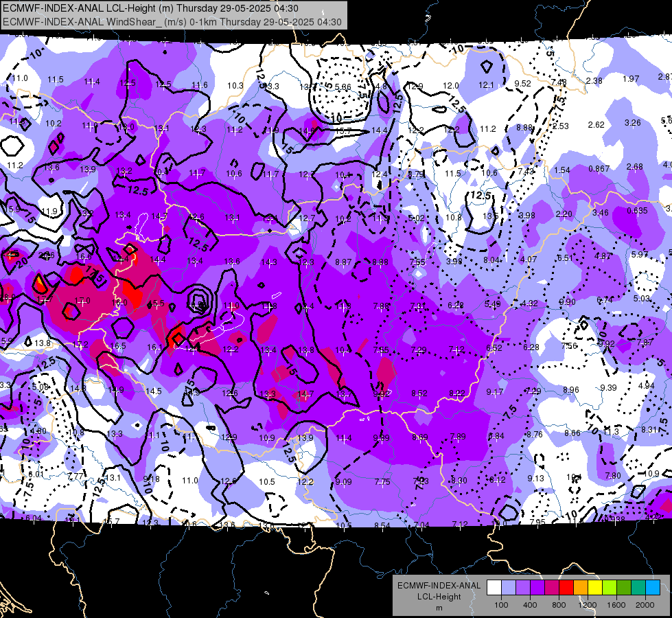Image resolution: width=672 pixels, height=618 pixels.
Task: Click the wind shear value 8.52
Action: click(419, 393)
